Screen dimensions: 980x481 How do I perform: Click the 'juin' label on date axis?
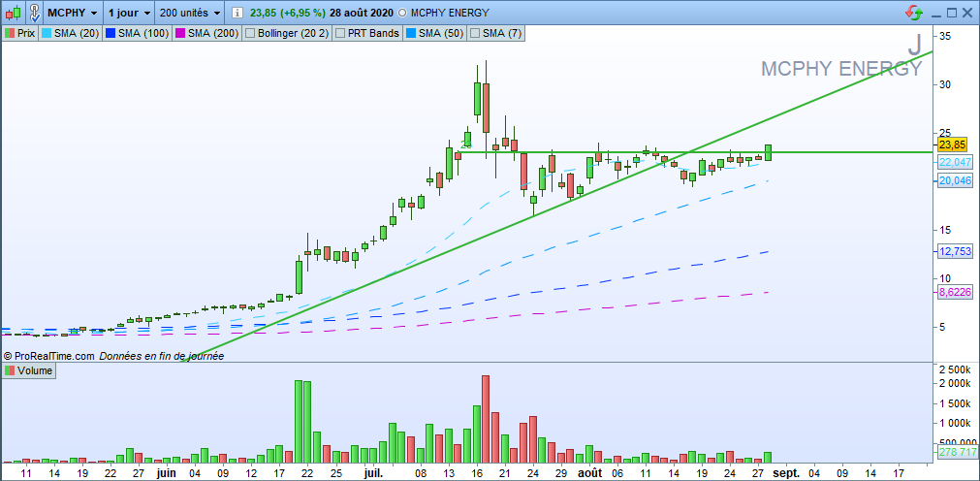pyautogui.click(x=167, y=473)
